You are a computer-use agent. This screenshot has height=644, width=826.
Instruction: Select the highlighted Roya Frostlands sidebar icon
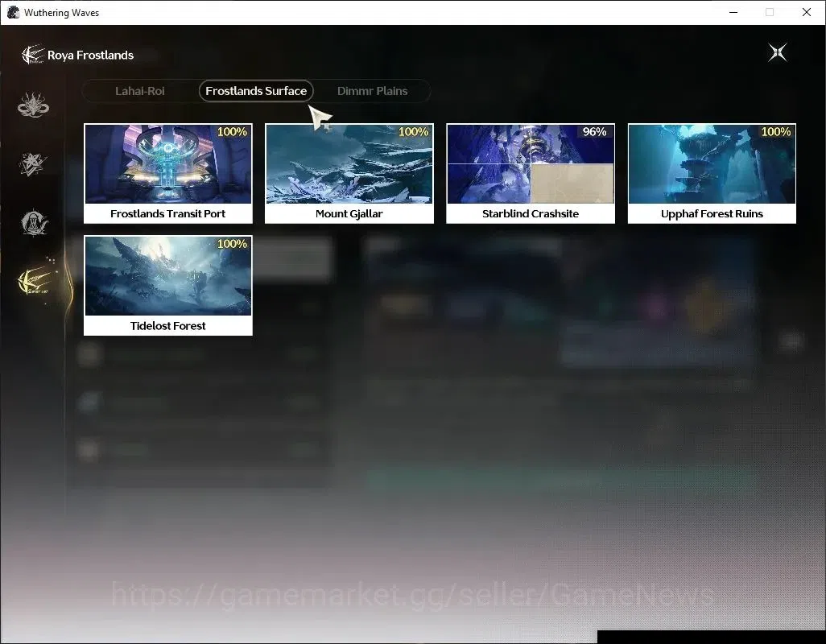[35, 282]
